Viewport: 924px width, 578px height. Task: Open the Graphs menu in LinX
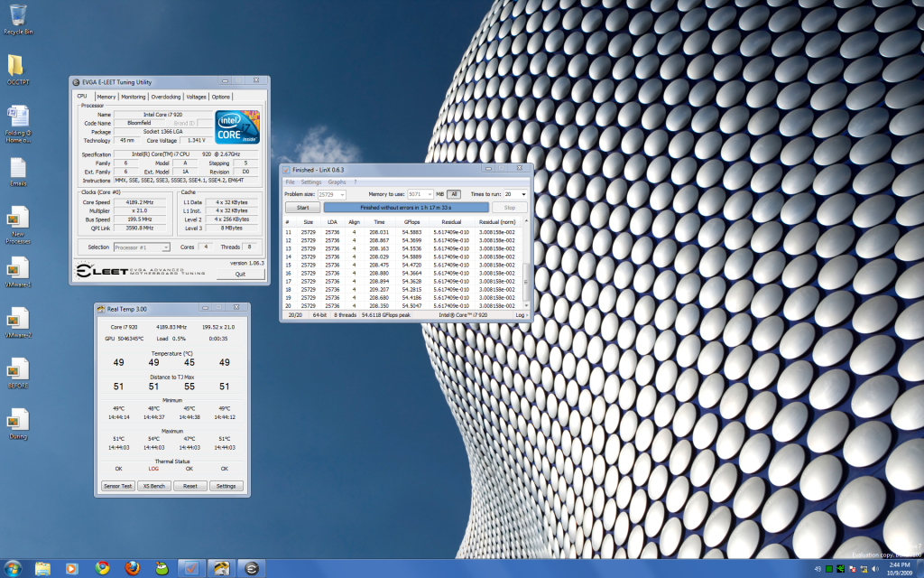tap(336, 182)
